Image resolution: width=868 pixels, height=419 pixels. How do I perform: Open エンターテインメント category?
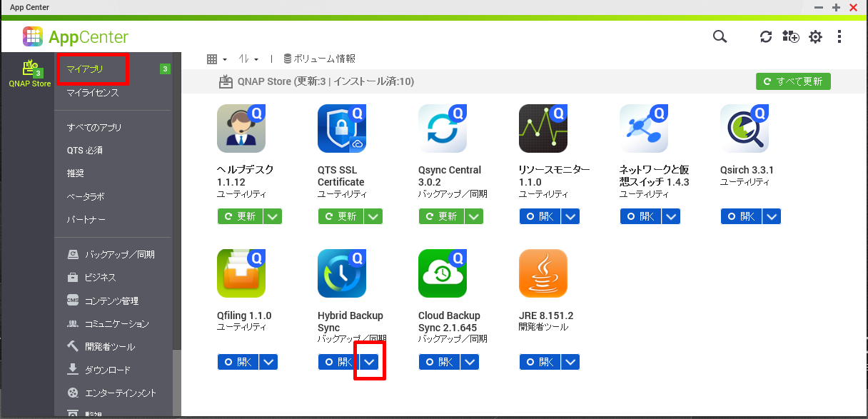(x=113, y=393)
